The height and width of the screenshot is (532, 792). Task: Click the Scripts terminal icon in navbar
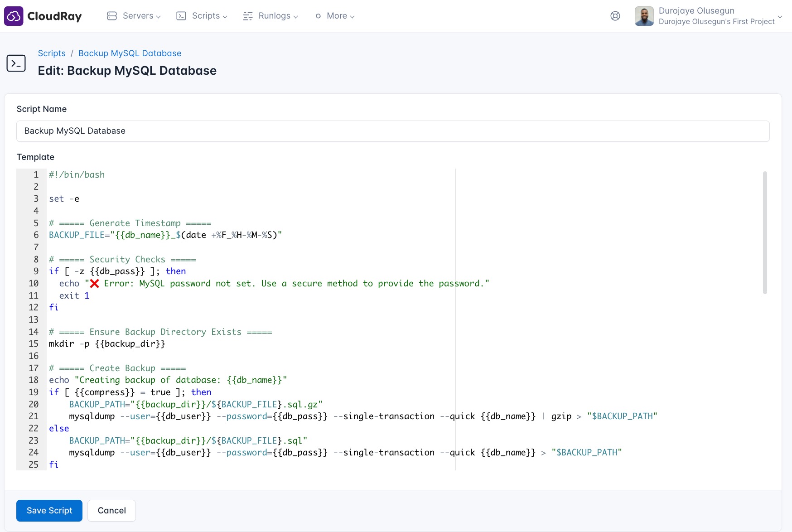[x=181, y=16]
